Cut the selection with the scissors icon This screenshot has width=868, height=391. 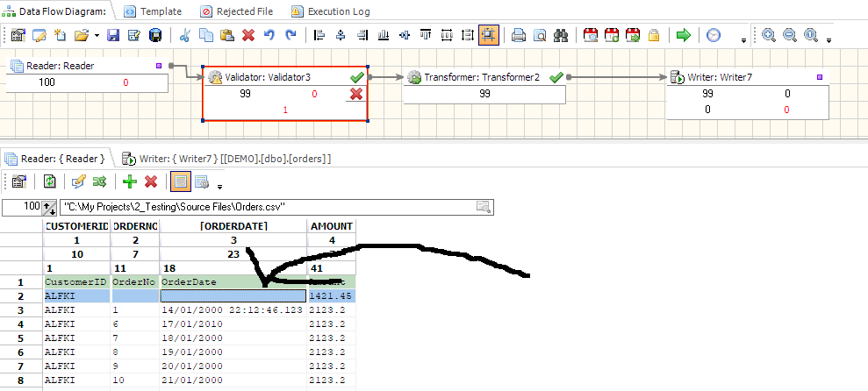click(x=185, y=35)
